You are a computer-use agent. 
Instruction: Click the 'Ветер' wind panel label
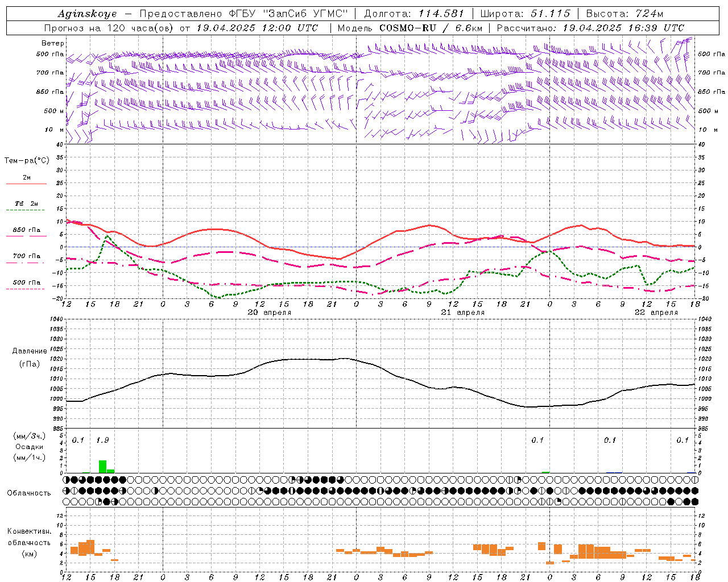pos(53,43)
